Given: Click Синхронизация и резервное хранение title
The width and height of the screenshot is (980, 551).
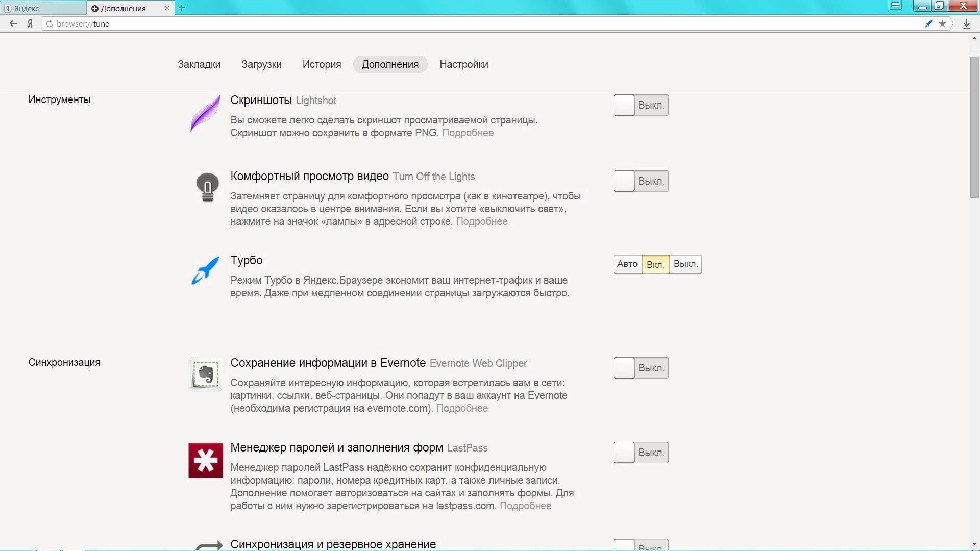Looking at the screenshot, I should coord(333,544).
